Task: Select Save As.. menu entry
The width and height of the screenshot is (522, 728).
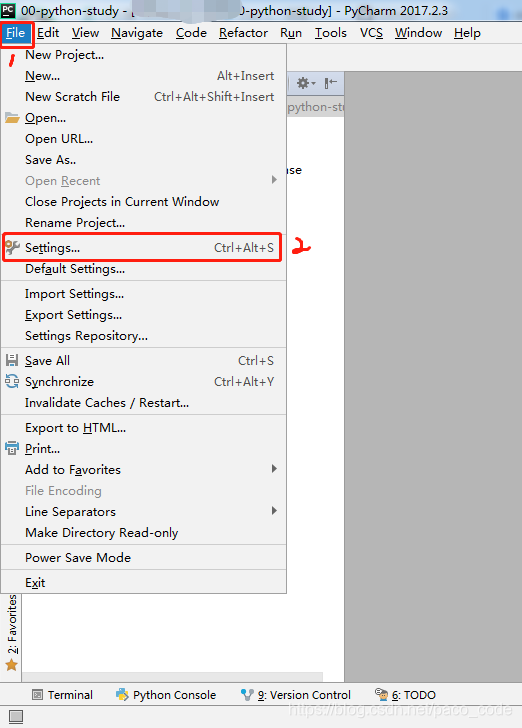Action: coord(144,159)
